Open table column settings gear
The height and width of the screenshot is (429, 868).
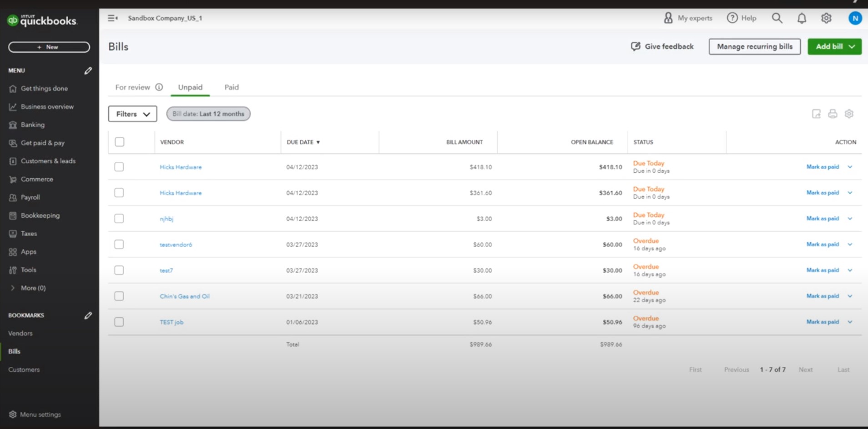coord(849,114)
